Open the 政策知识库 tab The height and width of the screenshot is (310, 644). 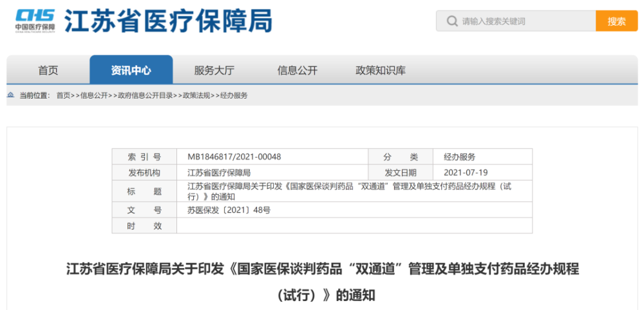pyautogui.click(x=381, y=70)
